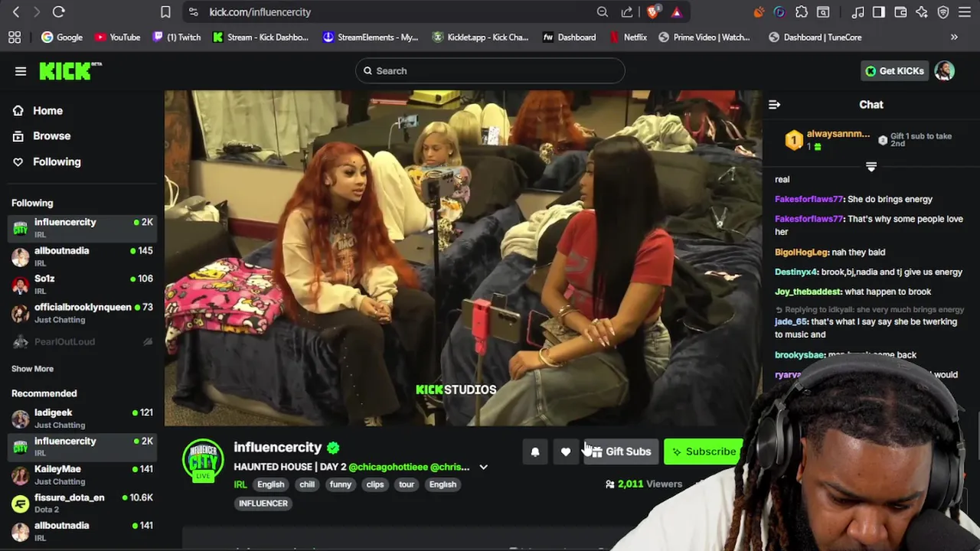This screenshot has height=551, width=980.
Task: Click the 'chill' stream tag
Action: coord(307,484)
